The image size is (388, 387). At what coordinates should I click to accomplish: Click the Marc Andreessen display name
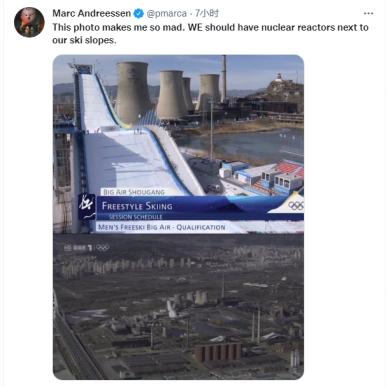click(92, 13)
